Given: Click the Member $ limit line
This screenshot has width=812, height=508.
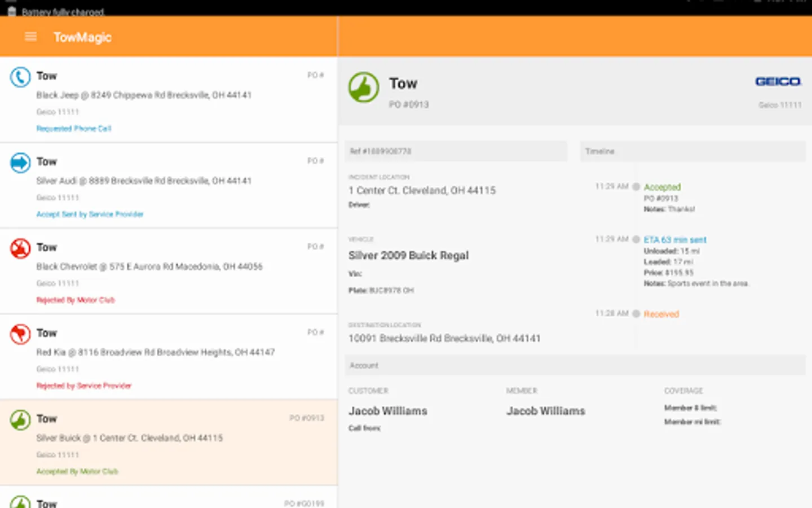Looking at the screenshot, I should point(691,408).
